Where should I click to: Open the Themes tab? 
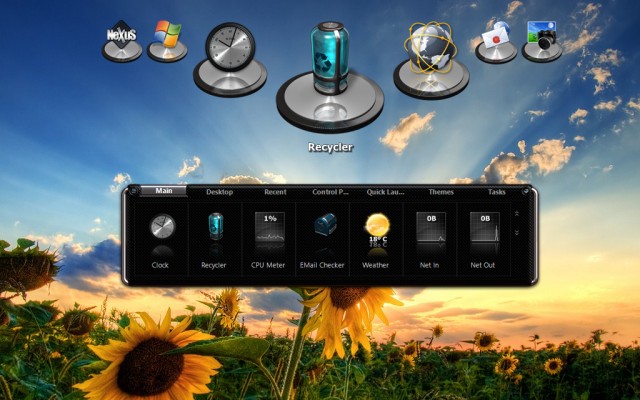pyautogui.click(x=441, y=192)
